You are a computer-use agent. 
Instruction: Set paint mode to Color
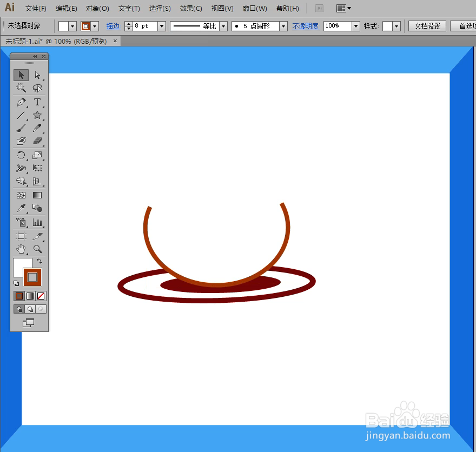19,296
